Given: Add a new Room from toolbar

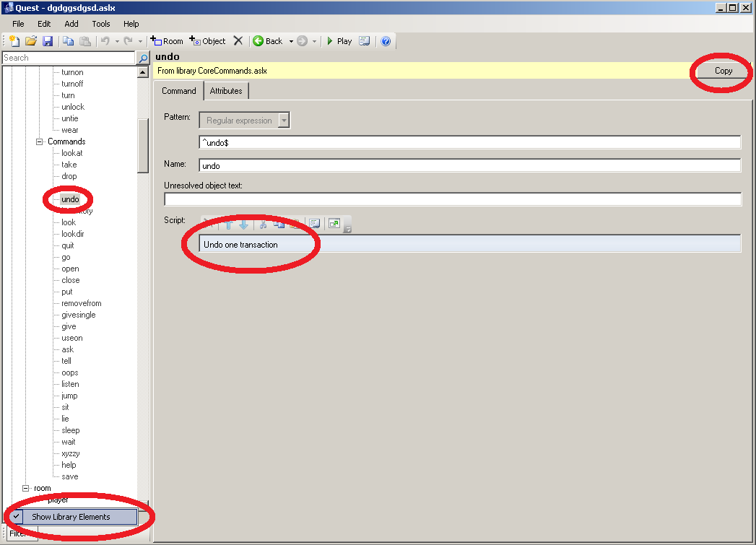Looking at the screenshot, I should click(167, 41).
